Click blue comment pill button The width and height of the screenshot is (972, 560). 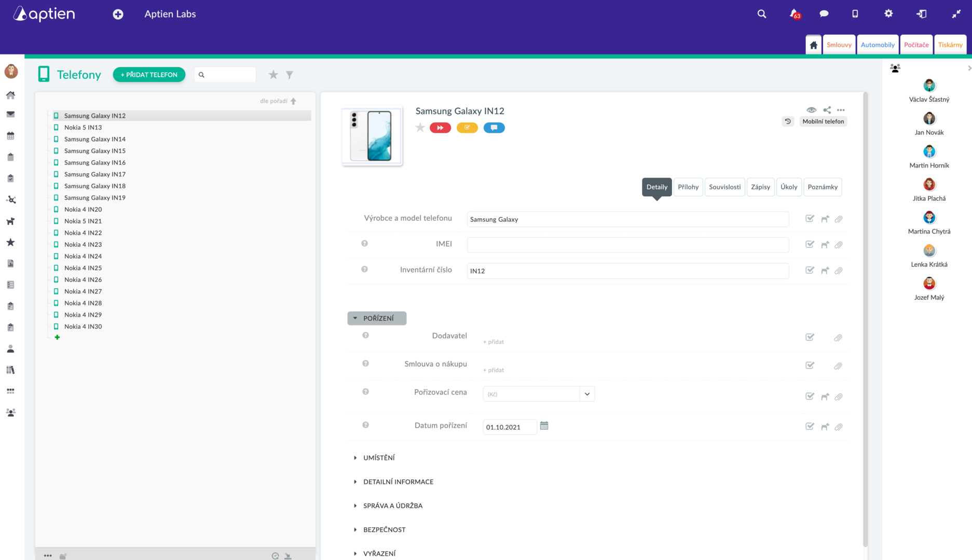pyautogui.click(x=494, y=128)
